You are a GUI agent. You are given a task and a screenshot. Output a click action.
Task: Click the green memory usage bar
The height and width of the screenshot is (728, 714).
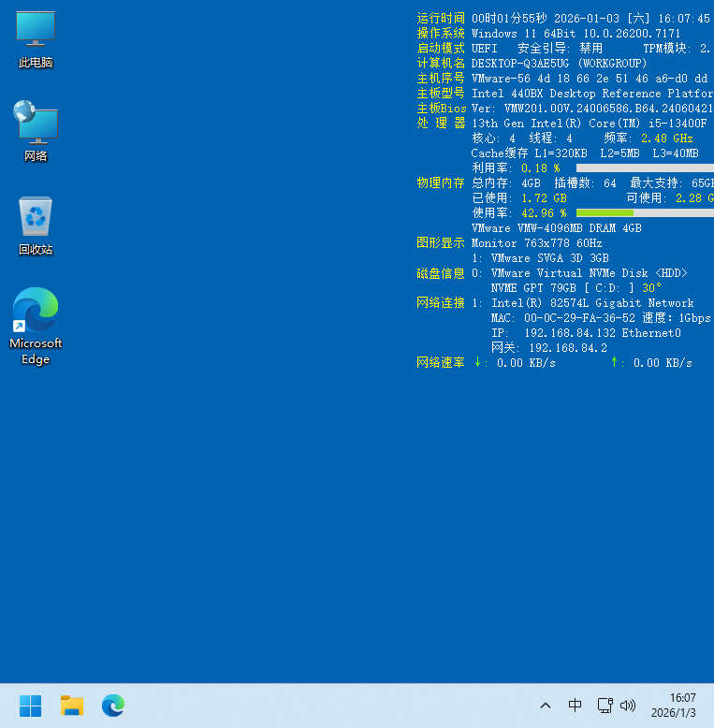(605, 213)
